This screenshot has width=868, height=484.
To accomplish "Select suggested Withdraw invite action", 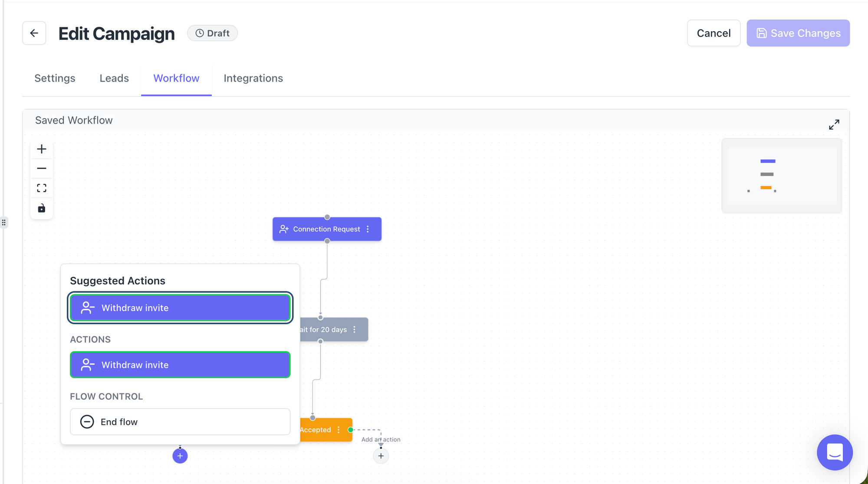I will click(180, 308).
